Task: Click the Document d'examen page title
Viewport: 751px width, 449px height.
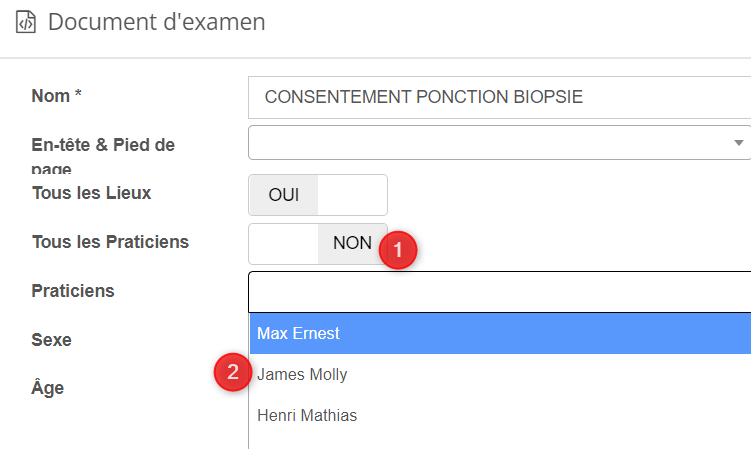Action: tap(157, 22)
